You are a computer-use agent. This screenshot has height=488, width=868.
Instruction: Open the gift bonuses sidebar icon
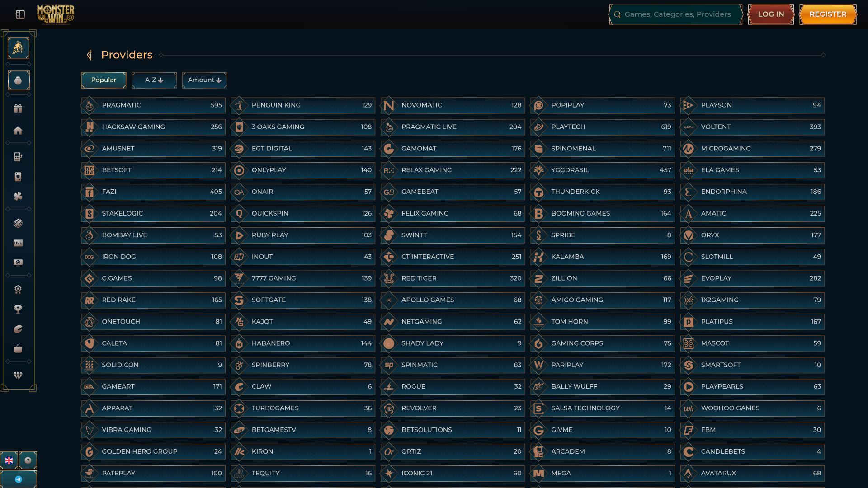[18, 108]
